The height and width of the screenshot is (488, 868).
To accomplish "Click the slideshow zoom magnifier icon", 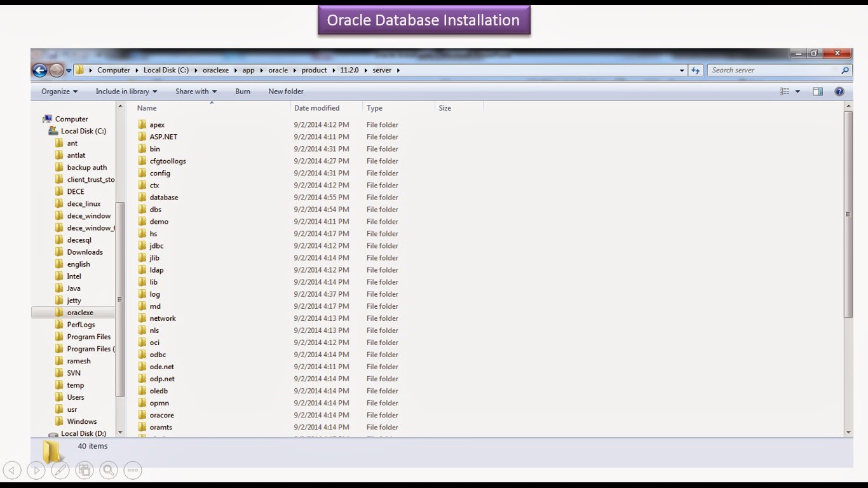I will 109,470.
